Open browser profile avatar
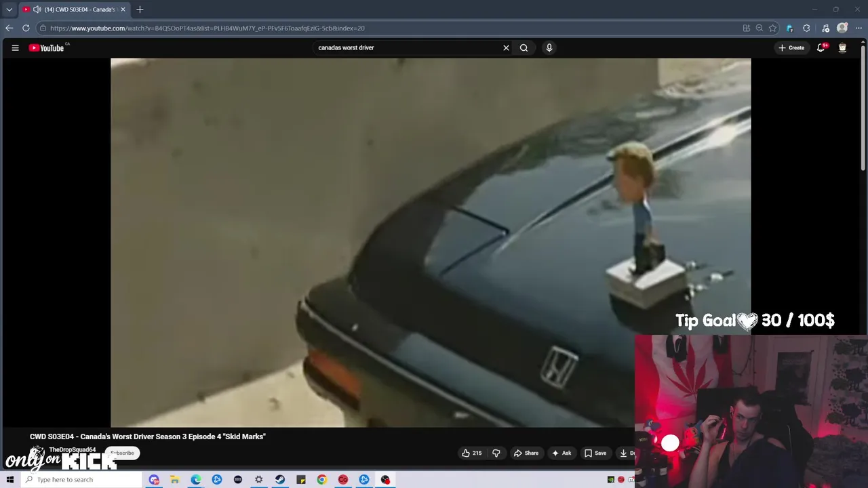This screenshot has height=488, width=868. [x=842, y=28]
